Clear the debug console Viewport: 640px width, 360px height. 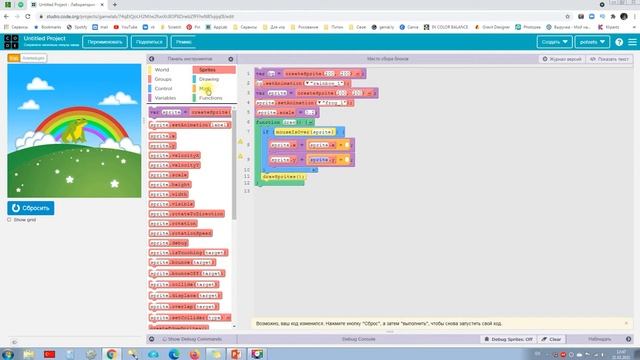tap(551, 339)
